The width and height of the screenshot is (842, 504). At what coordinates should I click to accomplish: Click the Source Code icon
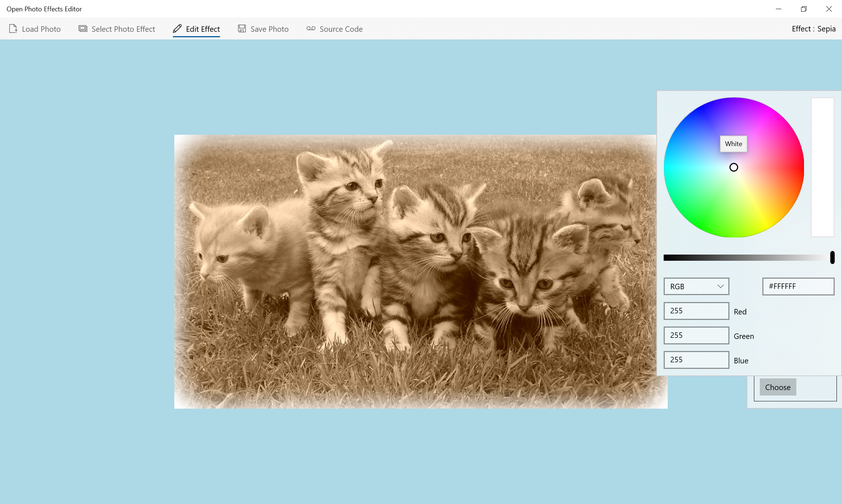coord(311,28)
